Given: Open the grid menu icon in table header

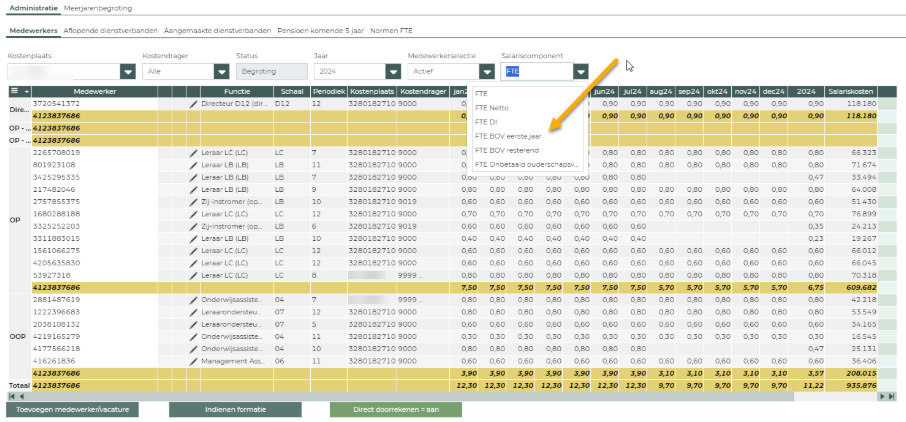Looking at the screenshot, I should point(14,91).
